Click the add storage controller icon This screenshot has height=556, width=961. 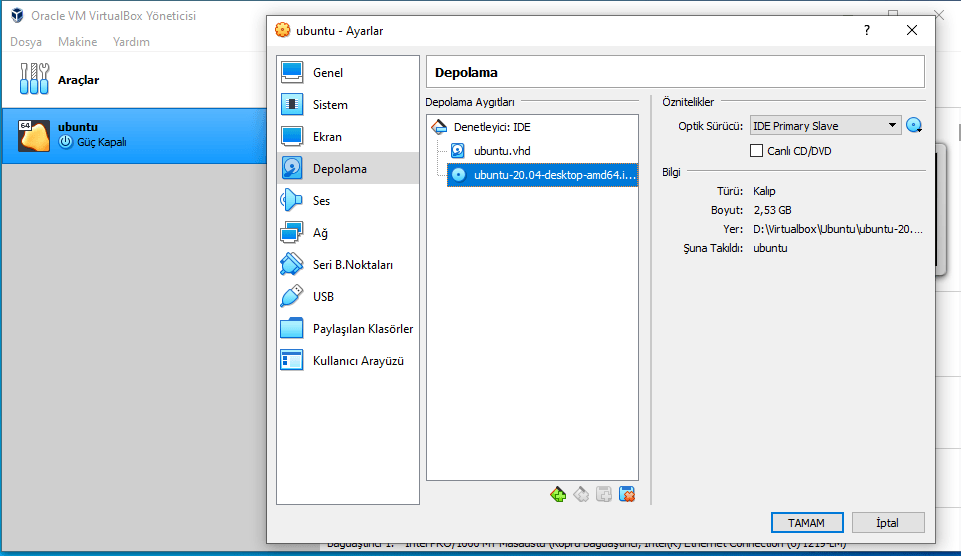558,494
